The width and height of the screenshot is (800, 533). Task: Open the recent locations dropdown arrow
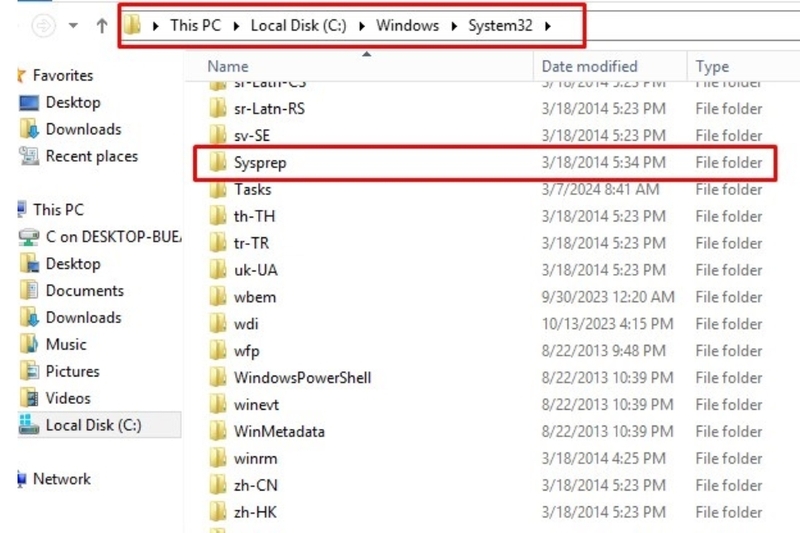tap(73, 26)
